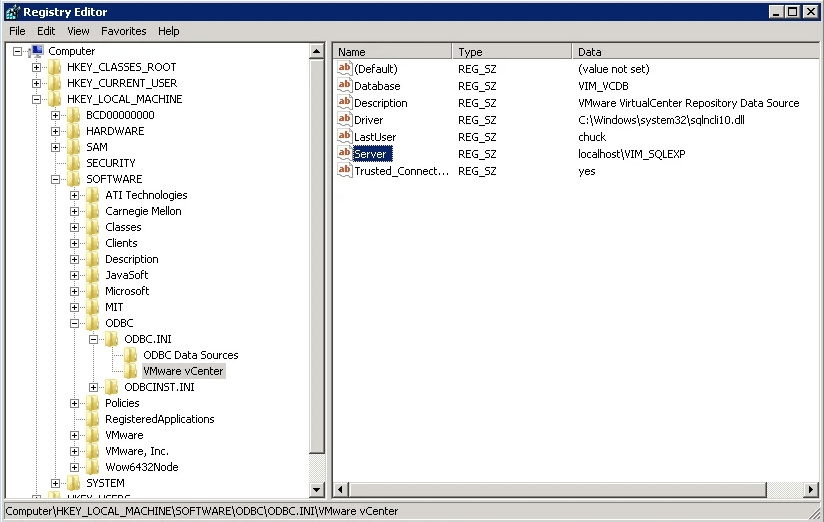Image resolution: width=824 pixels, height=522 pixels.
Task: Minimize the Registry Editor window
Action: pos(776,12)
